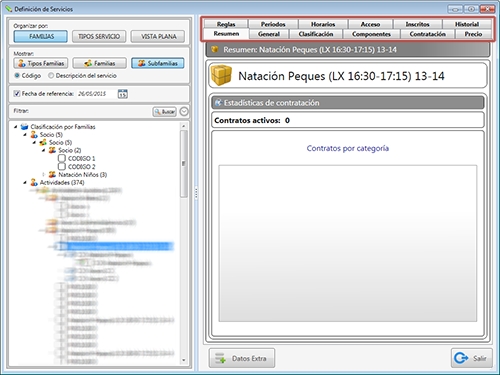Select the Código radio option

tap(17, 76)
